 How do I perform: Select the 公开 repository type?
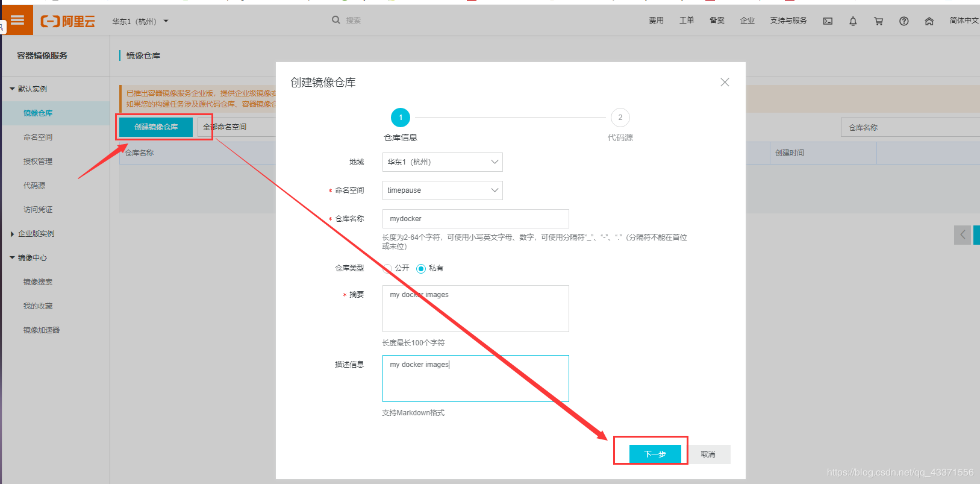point(387,268)
